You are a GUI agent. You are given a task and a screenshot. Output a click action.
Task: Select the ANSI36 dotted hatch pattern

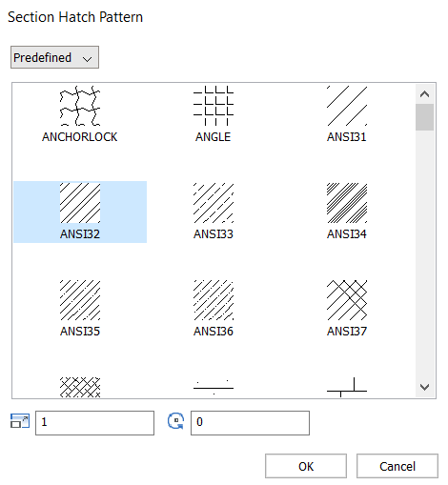click(214, 309)
